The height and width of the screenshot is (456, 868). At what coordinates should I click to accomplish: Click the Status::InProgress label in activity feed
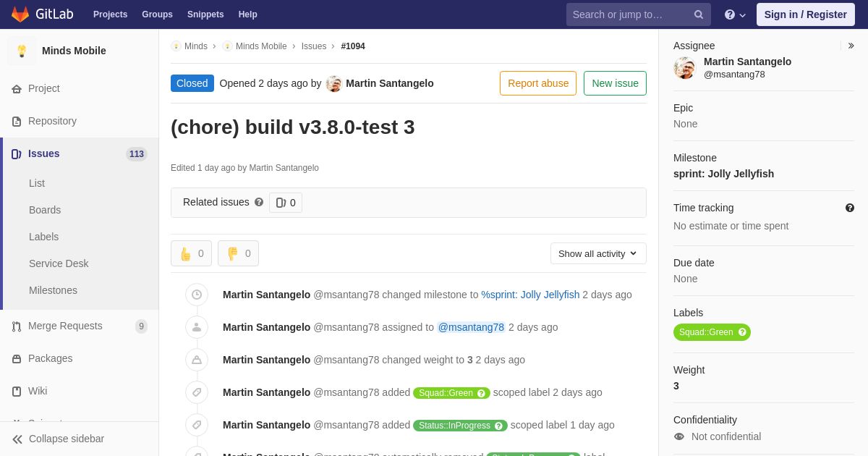(460, 426)
